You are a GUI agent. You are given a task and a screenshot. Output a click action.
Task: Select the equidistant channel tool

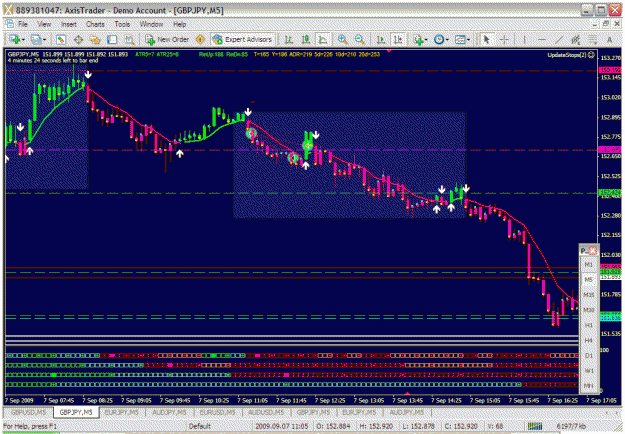(576, 39)
